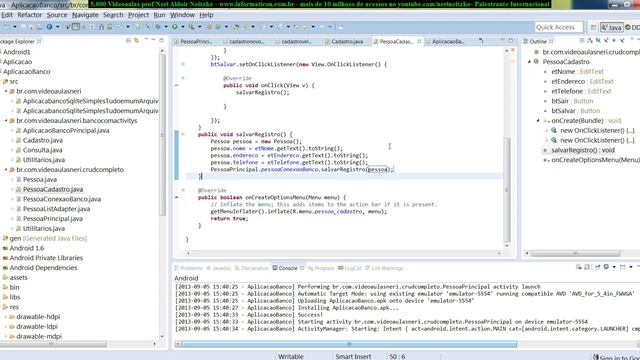Maximize the editor area
The width and height of the screenshot is (640, 360).
pos(511,40)
